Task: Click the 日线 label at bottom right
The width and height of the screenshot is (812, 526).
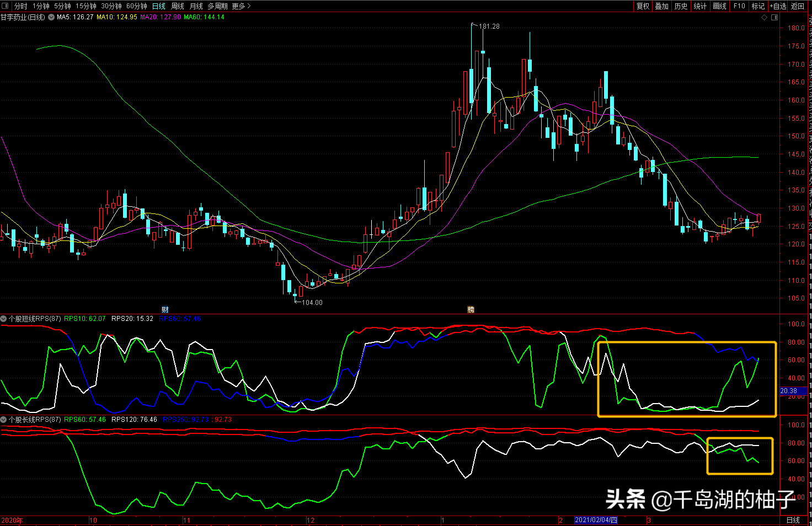Action: [793, 520]
